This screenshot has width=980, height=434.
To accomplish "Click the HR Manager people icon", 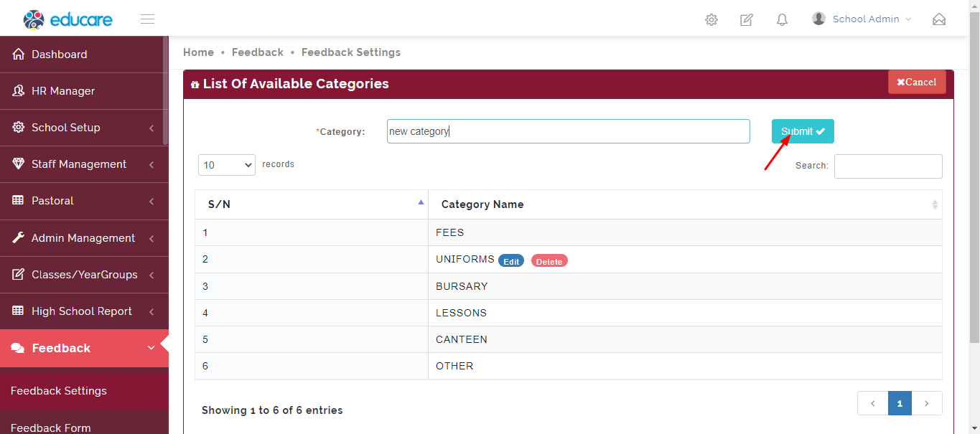I will 19,91.
